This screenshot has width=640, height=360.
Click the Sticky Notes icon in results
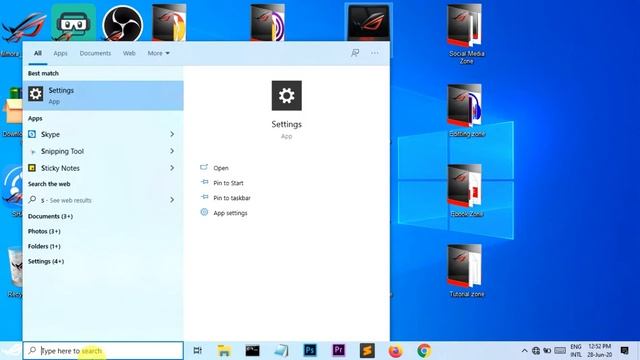(x=32, y=168)
